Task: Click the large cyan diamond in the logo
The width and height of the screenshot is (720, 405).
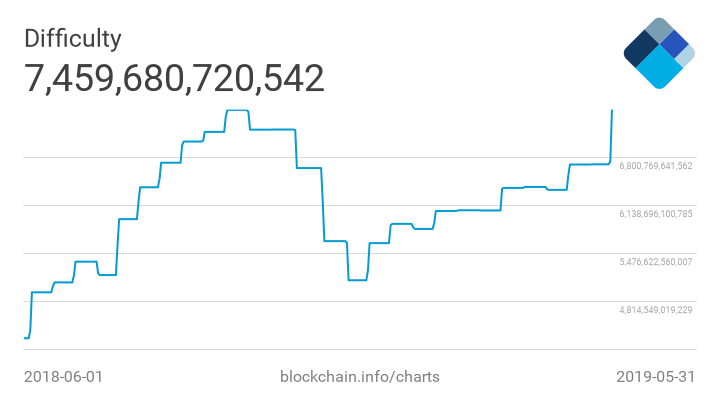Action: point(658,69)
